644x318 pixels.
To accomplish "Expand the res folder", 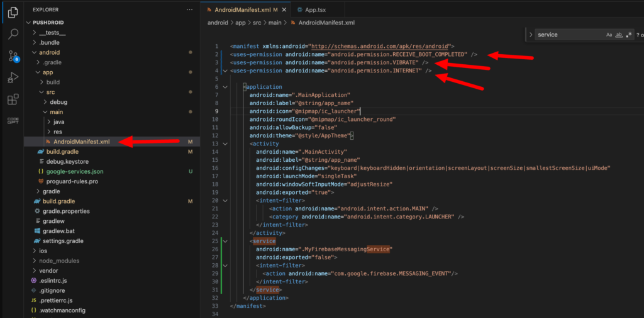I will pos(48,132).
